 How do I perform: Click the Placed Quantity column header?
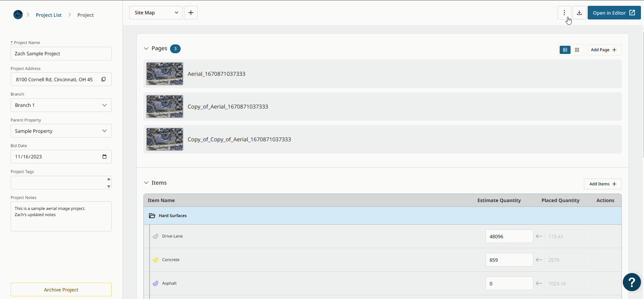[560, 200]
